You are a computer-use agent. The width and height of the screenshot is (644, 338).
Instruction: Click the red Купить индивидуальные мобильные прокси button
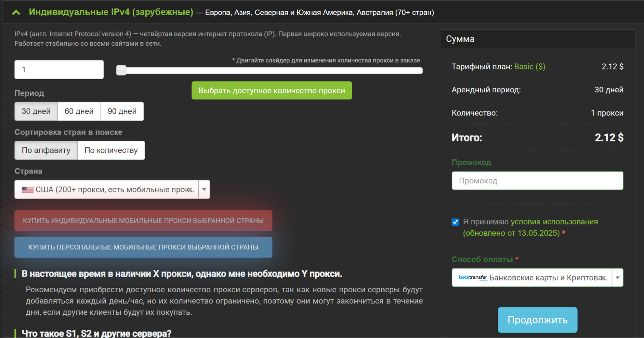coord(143,221)
